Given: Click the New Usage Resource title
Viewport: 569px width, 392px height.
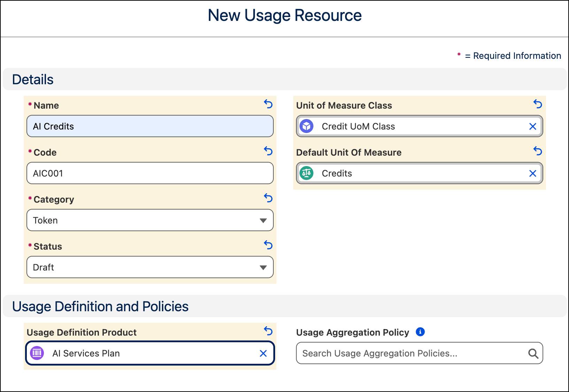Looking at the screenshot, I should coord(285,15).
